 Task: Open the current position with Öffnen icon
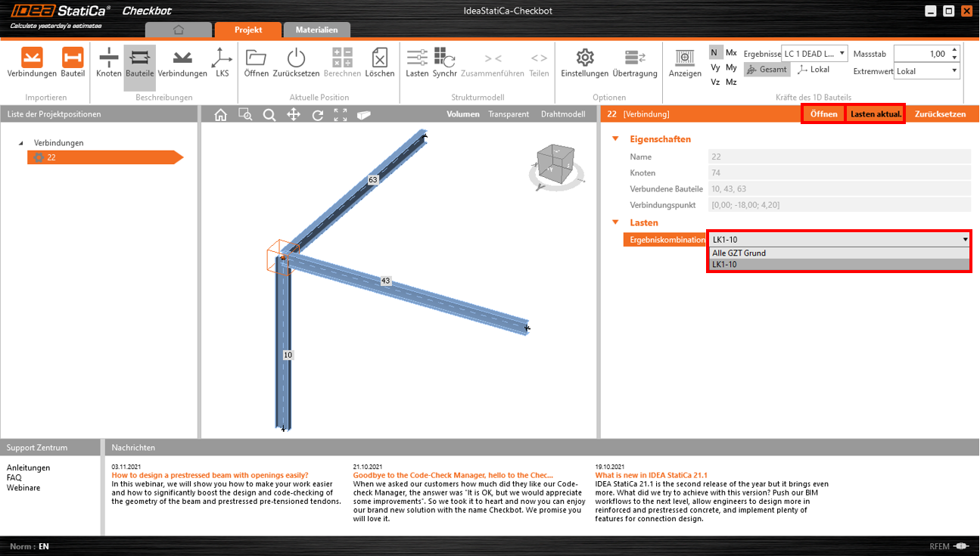[x=257, y=63]
